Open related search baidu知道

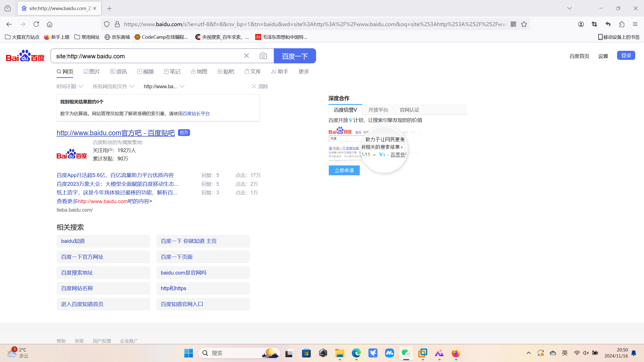click(103, 241)
